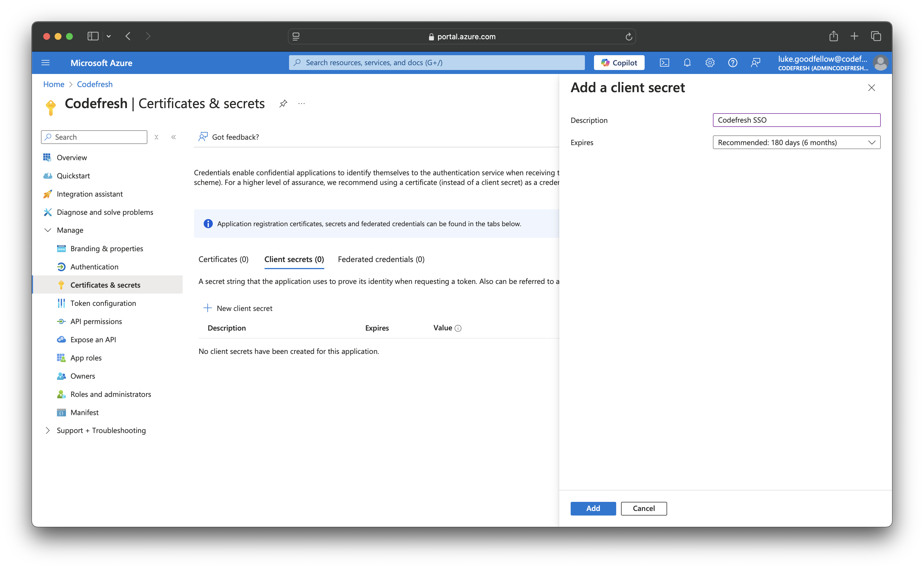Screen dimensions: 924x569
Task: Open the portal hamburger menu
Action: point(46,63)
